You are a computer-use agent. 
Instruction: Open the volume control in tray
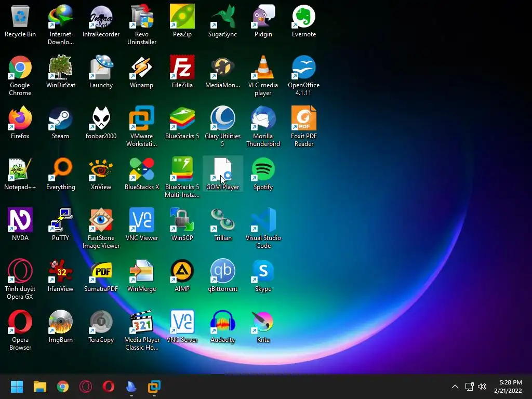(x=482, y=387)
